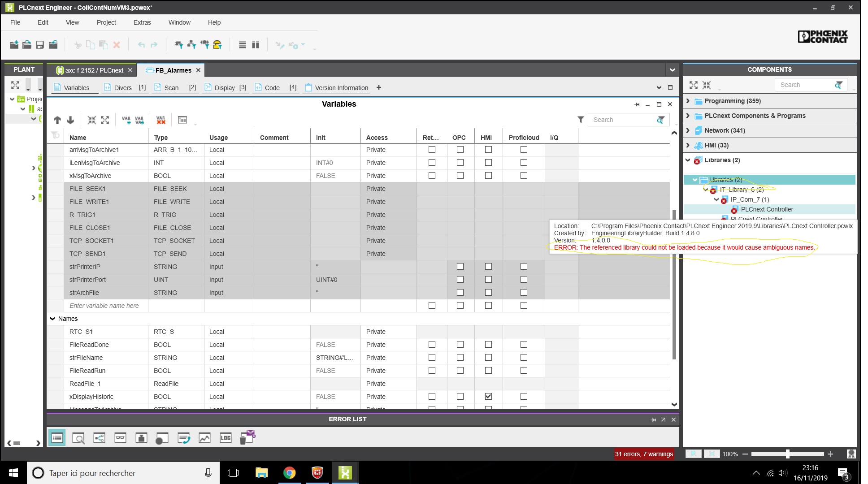The height and width of the screenshot is (484, 868).
Task: Open the LOG panel icon
Action: [226, 438]
